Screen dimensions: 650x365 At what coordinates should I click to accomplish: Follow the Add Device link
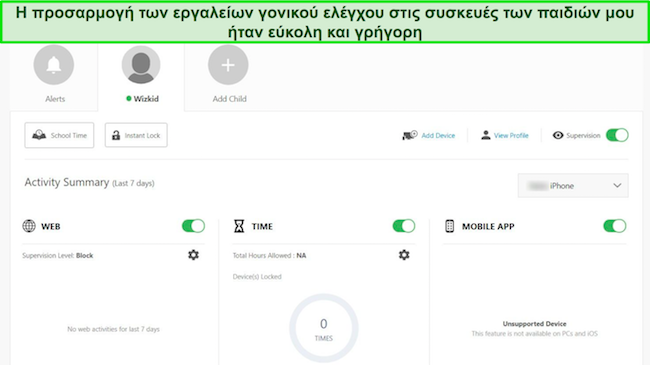tap(438, 135)
